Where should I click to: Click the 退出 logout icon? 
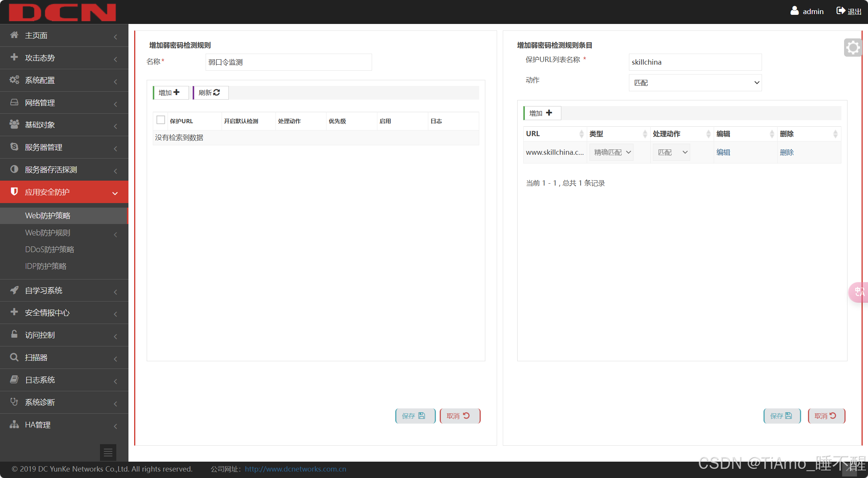(841, 11)
